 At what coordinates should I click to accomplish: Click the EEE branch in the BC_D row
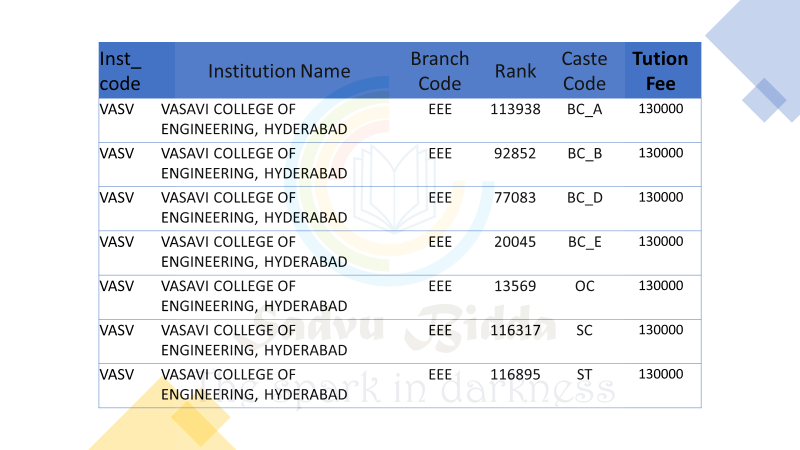point(440,197)
